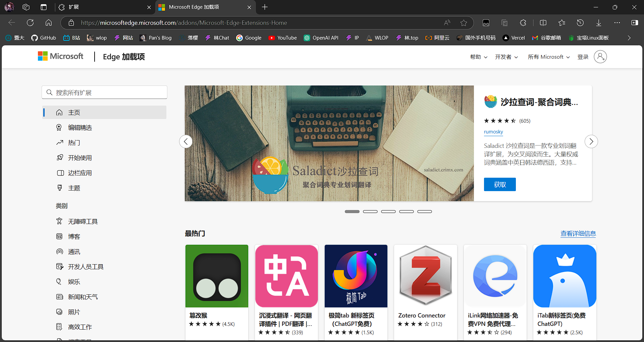Open the 无障碍工具 category
644x342 pixels.
(x=105, y=221)
